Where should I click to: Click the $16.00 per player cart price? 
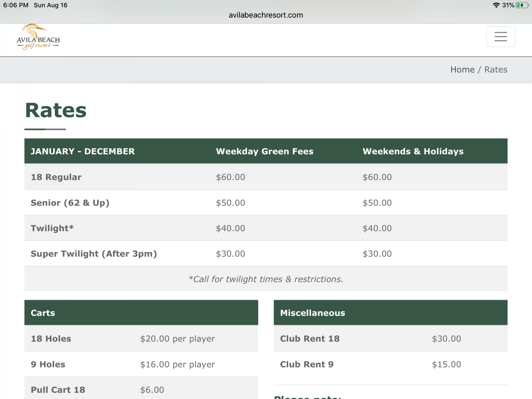[177, 364]
